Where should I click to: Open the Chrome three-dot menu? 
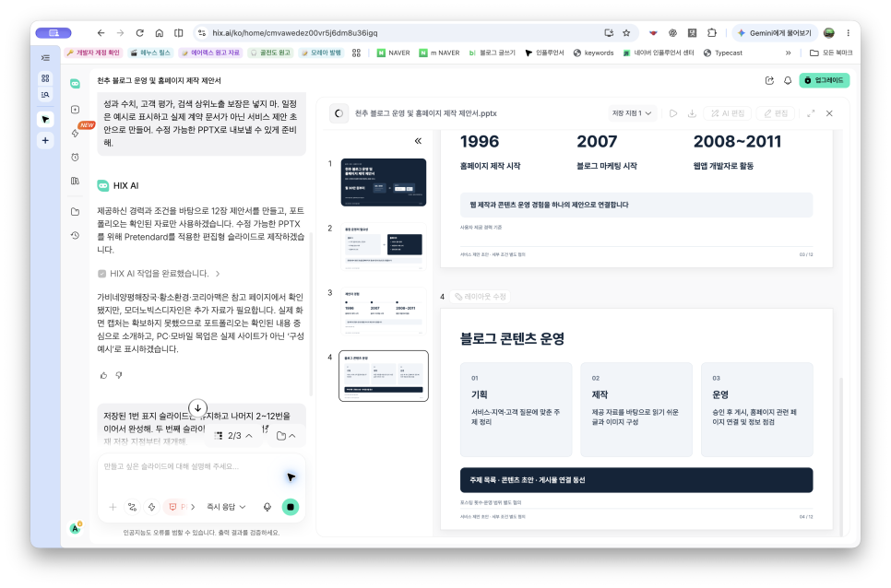(849, 33)
